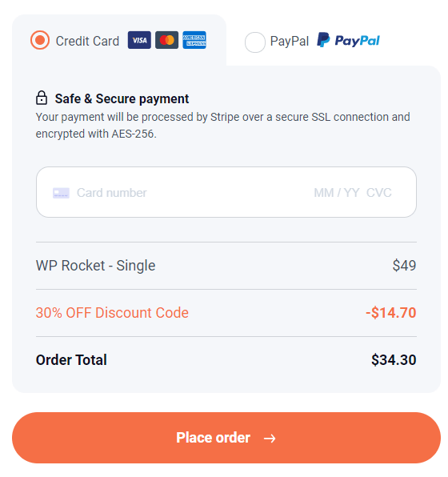Click the -$14.70 discount amount

391,313
